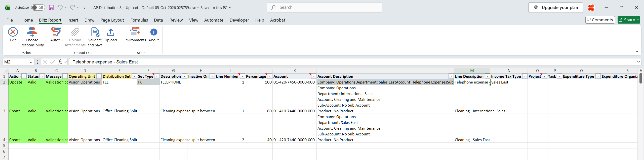Screen dimensions: 644x160
Task: Select cell with account 01-420-7450-0000-000
Action: click(294, 82)
